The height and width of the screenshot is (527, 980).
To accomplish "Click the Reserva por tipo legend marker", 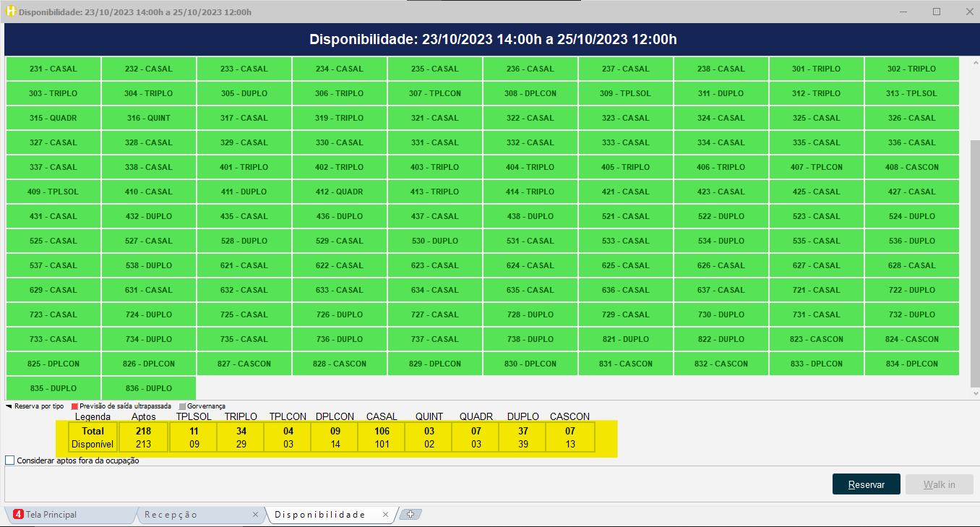I will click(x=9, y=406).
